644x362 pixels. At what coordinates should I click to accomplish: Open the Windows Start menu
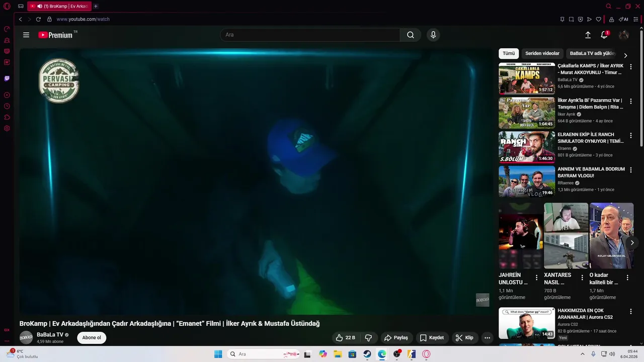(218, 354)
